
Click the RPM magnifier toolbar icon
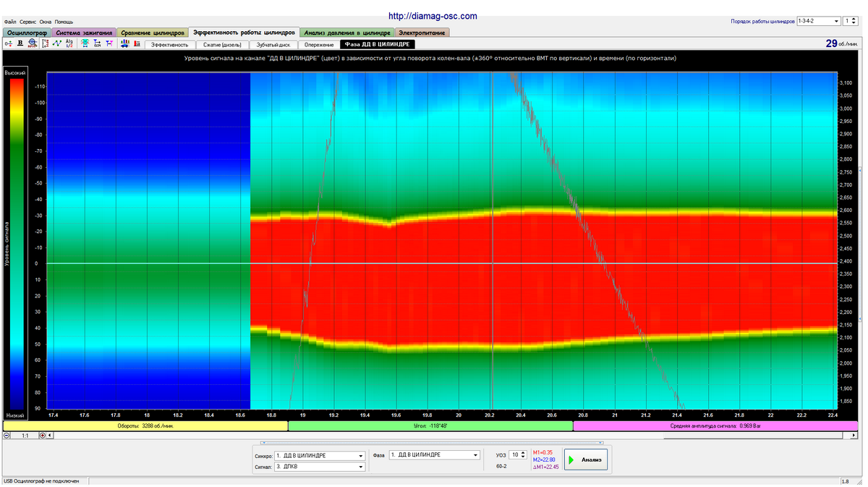[x=33, y=43]
